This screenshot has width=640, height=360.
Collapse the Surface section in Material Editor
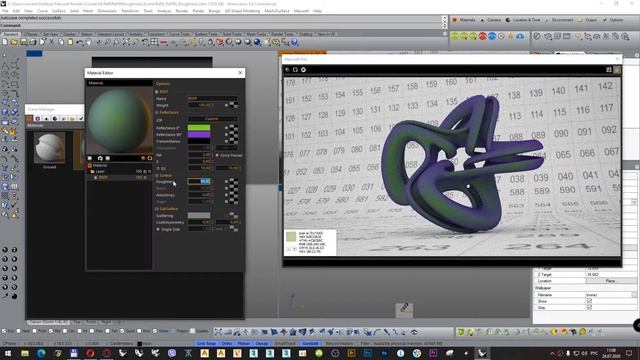pyautogui.click(x=157, y=176)
